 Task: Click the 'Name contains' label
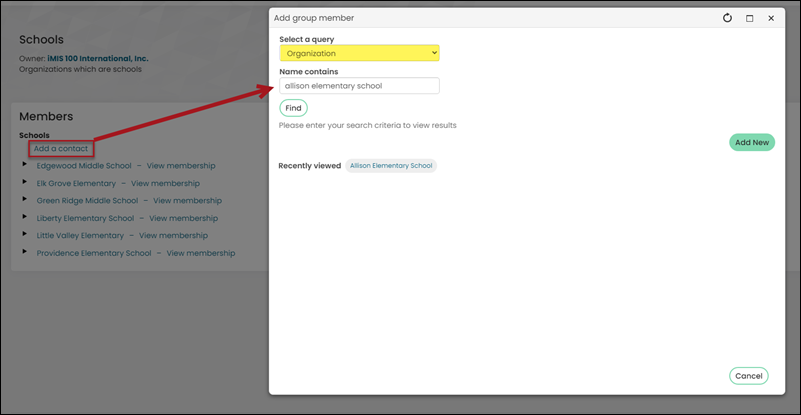[309, 72]
